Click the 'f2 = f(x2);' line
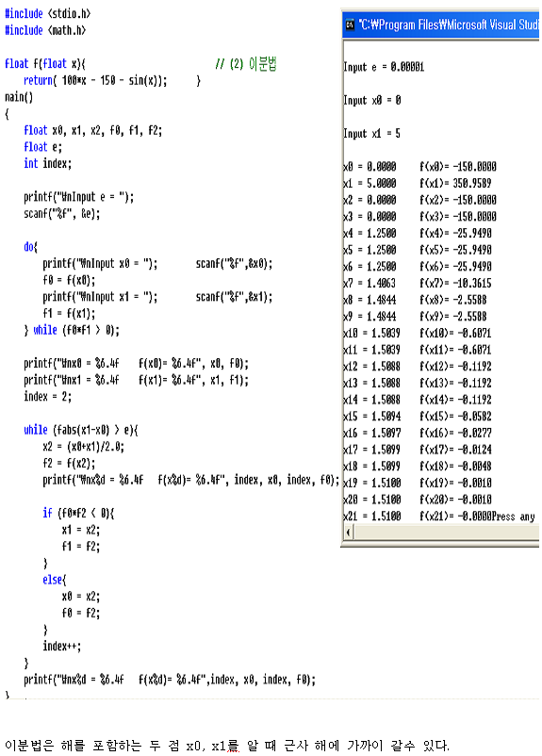 point(69,464)
